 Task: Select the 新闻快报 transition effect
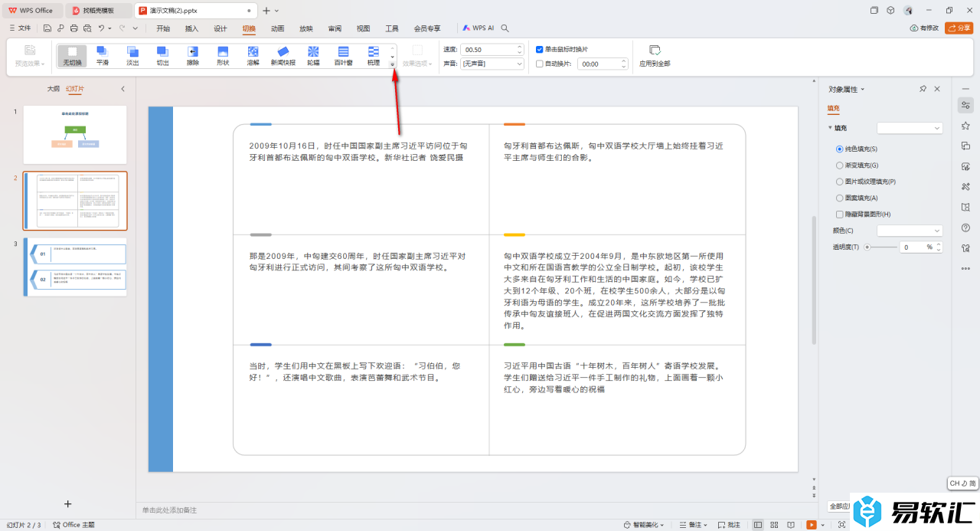pos(283,56)
